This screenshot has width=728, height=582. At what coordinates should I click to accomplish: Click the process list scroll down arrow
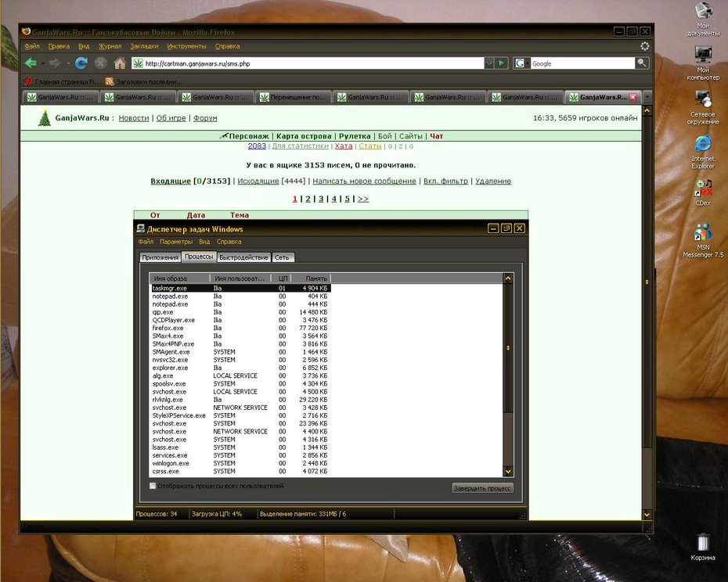pos(508,471)
